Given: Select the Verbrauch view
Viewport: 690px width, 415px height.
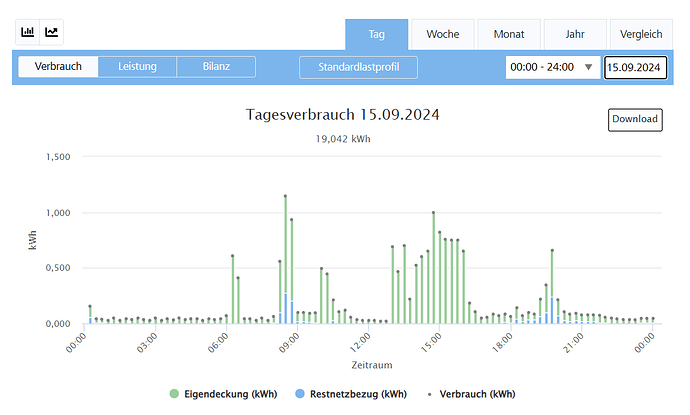Looking at the screenshot, I should [58, 66].
